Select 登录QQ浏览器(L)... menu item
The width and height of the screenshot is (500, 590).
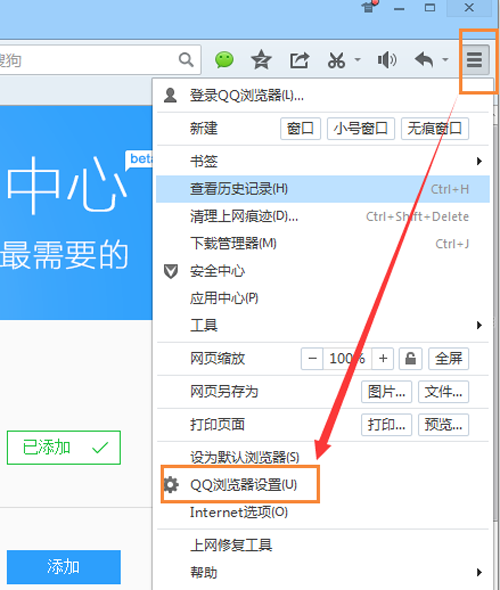pos(323,96)
